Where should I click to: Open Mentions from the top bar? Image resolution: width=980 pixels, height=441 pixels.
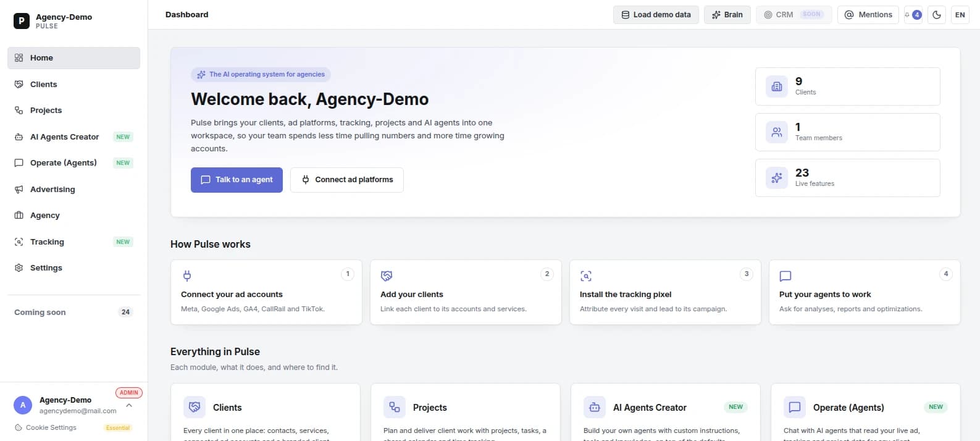pyautogui.click(x=868, y=15)
